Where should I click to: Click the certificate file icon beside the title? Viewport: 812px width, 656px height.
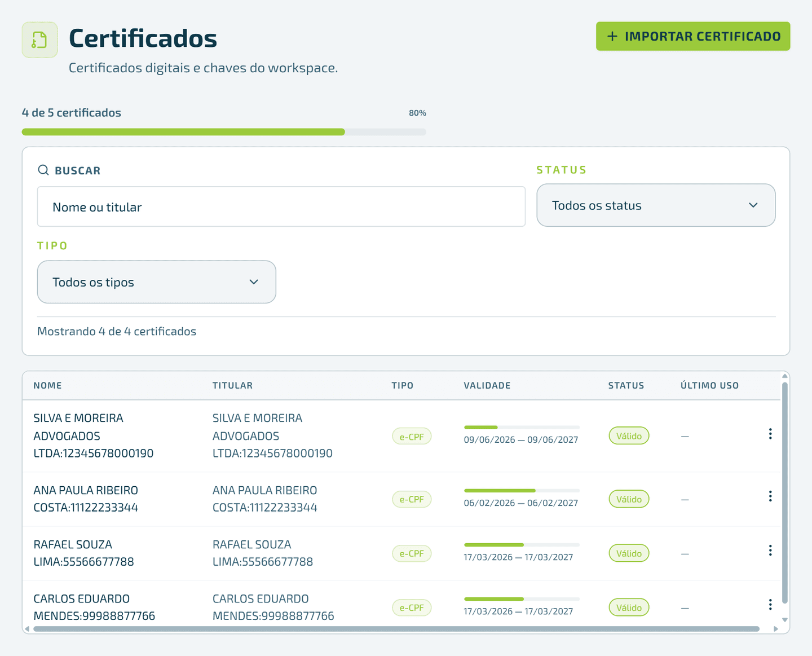[39, 40]
